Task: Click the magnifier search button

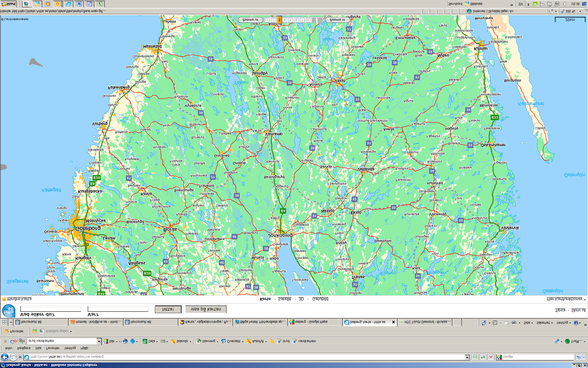Action: coord(579,357)
